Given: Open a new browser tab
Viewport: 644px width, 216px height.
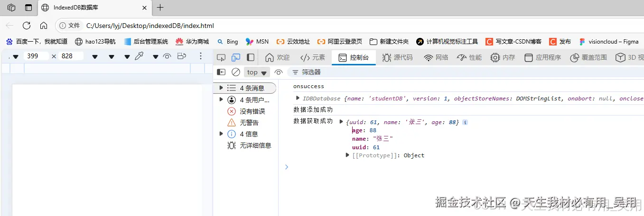Looking at the screenshot, I should coord(160,7).
